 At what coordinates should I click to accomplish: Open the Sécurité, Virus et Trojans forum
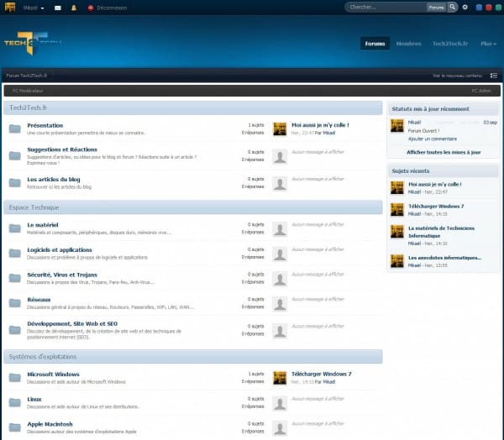point(61,275)
